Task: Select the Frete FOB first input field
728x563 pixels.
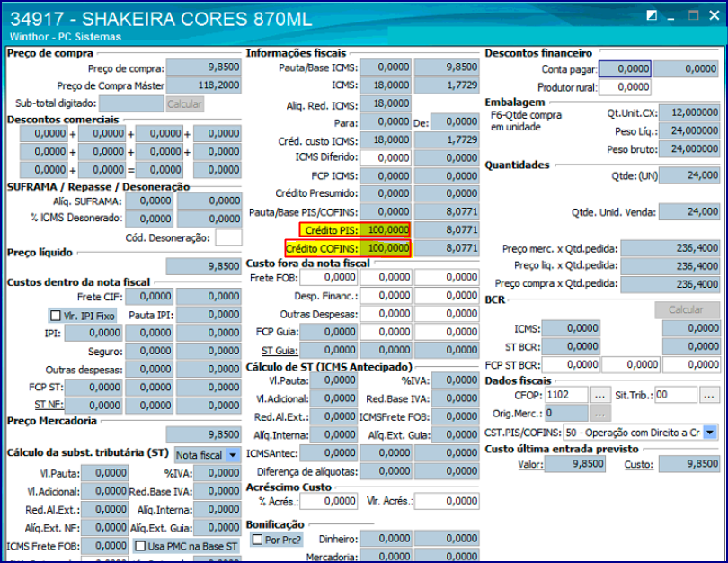Action: pyautogui.click(x=329, y=277)
